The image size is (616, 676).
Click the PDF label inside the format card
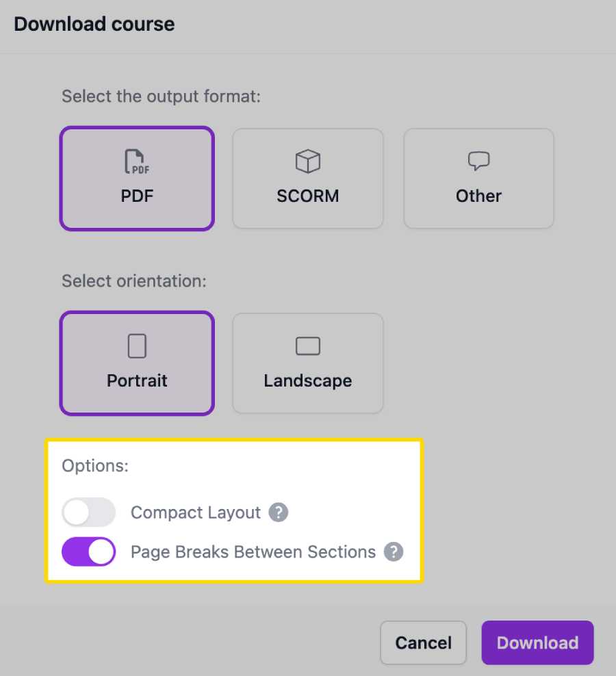tap(137, 196)
